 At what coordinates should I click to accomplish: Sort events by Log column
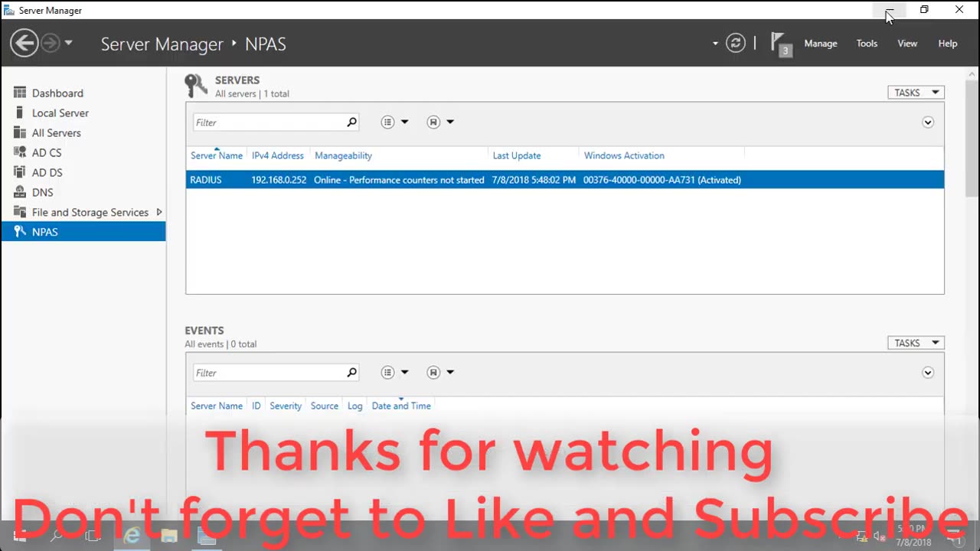[354, 406]
